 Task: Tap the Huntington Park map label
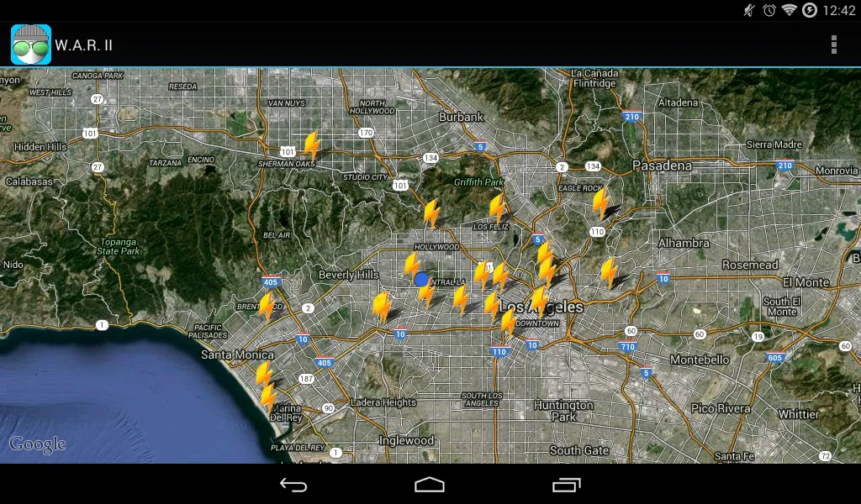point(563,411)
